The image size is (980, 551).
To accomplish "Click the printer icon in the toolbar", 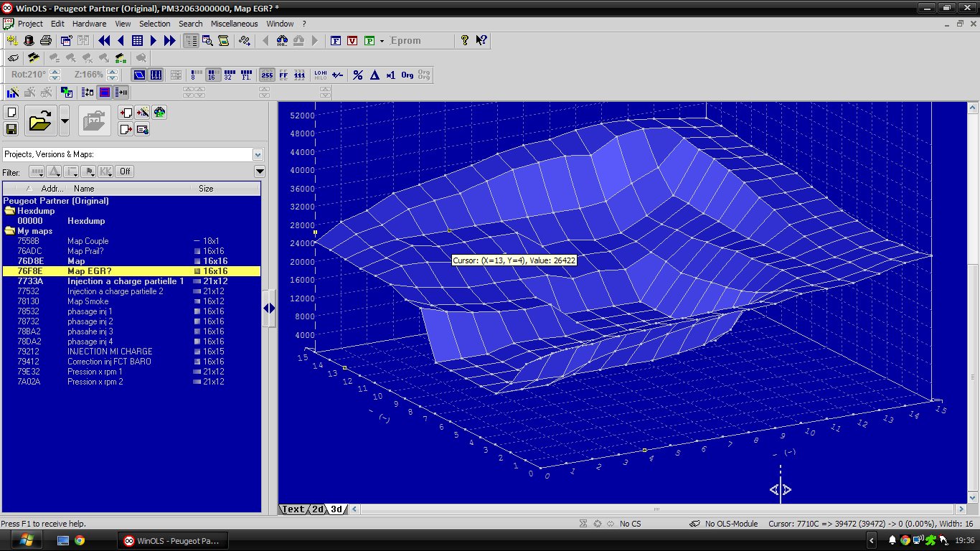I will point(45,41).
